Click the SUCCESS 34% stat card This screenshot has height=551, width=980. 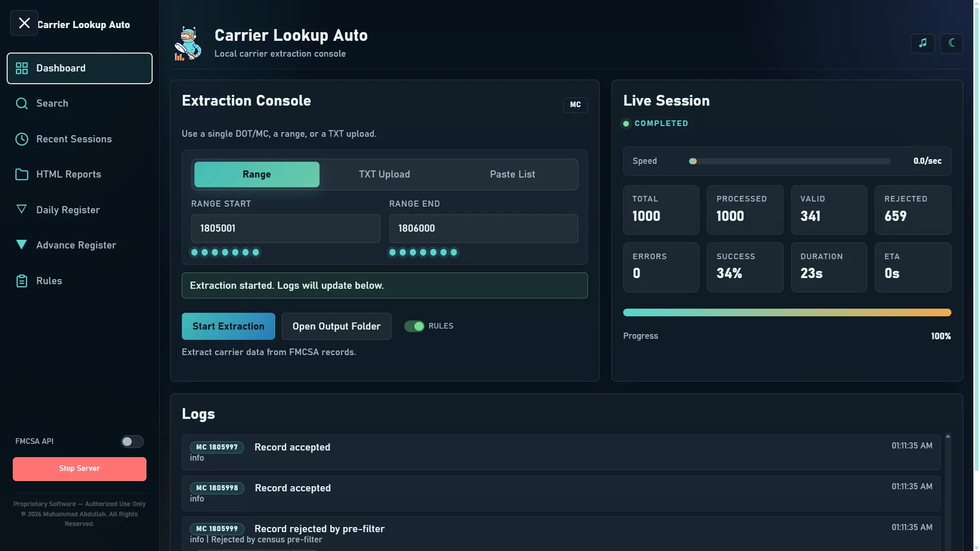coord(745,267)
